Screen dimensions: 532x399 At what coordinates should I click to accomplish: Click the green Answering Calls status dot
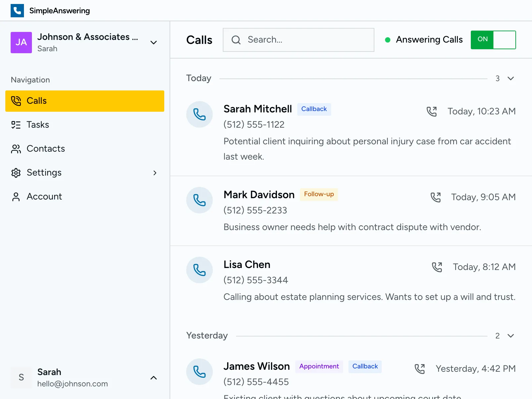click(387, 40)
